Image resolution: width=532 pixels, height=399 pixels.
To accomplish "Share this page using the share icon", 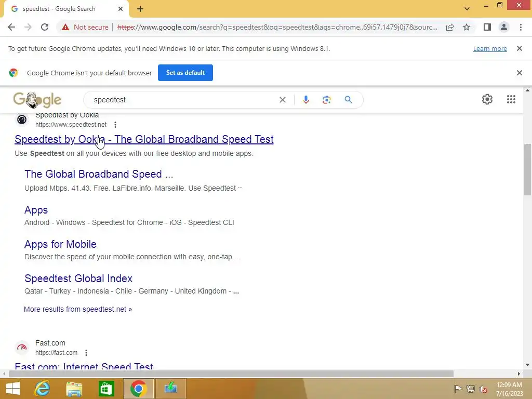I will [x=450, y=27].
